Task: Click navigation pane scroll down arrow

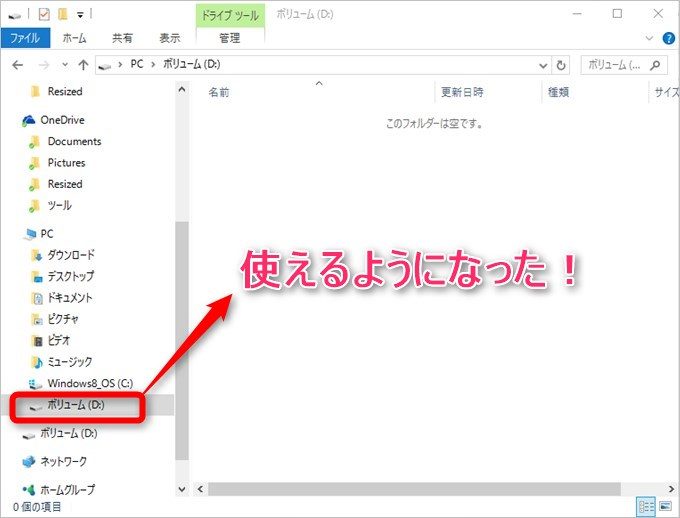Action: [182, 489]
